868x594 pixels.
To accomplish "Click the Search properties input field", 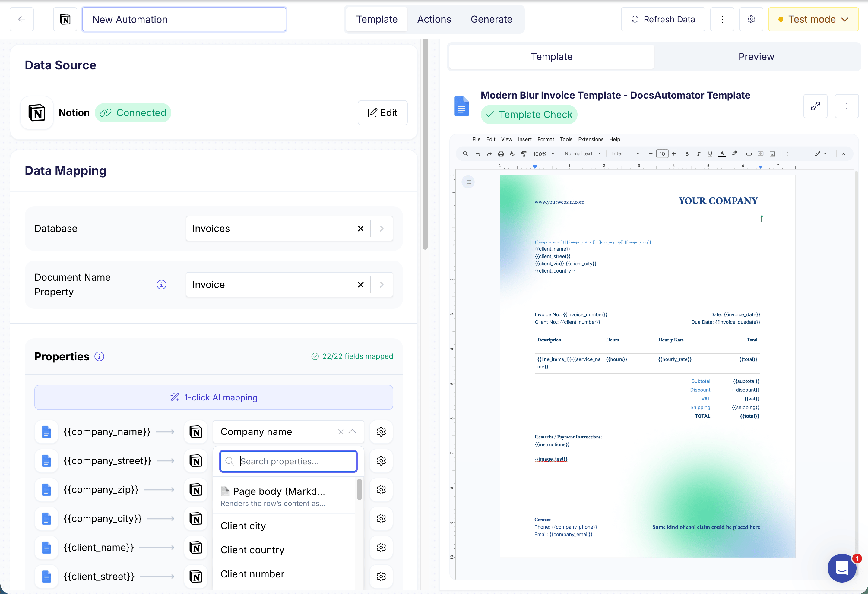I will click(288, 461).
